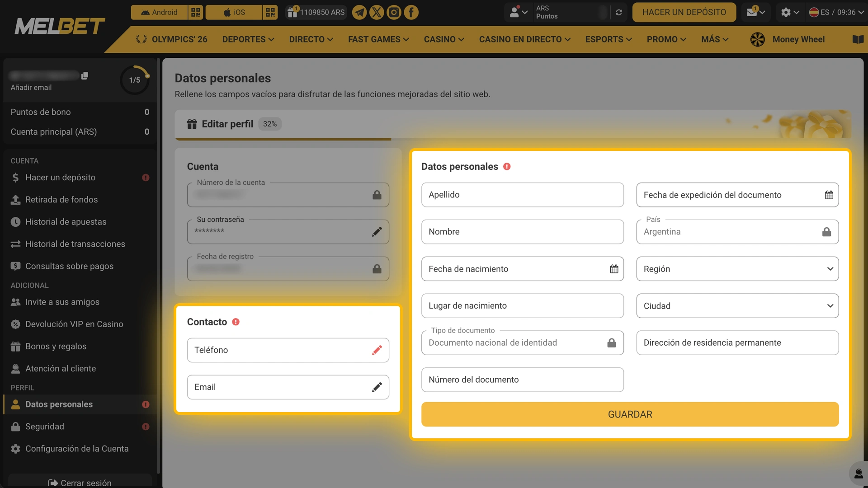Expand the MÁS menu

point(715,39)
